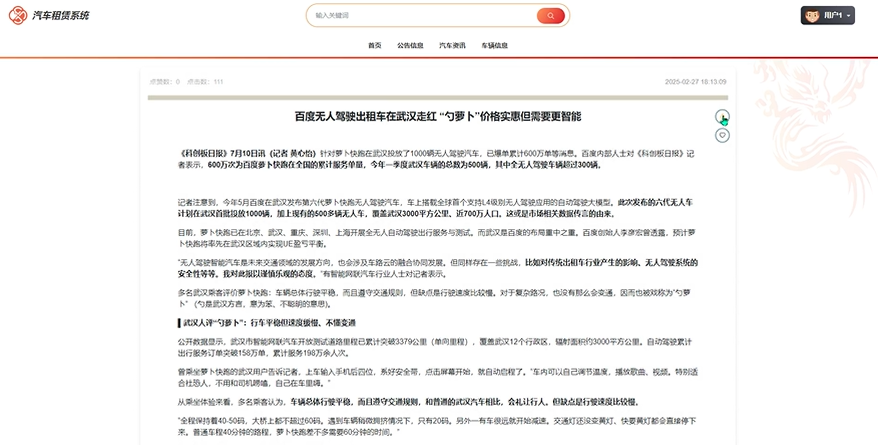Open the 用户1 account dropdown
Viewport: 878px width, 445px height.
[828, 16]
